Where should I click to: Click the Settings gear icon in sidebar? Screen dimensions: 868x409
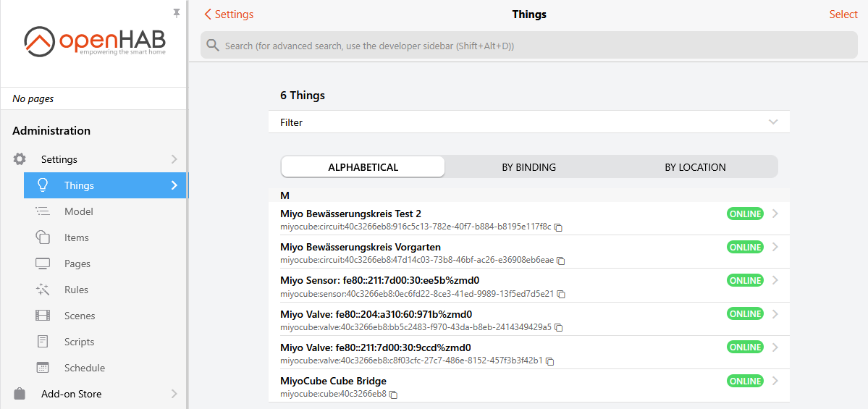click(x=20, y=159)
